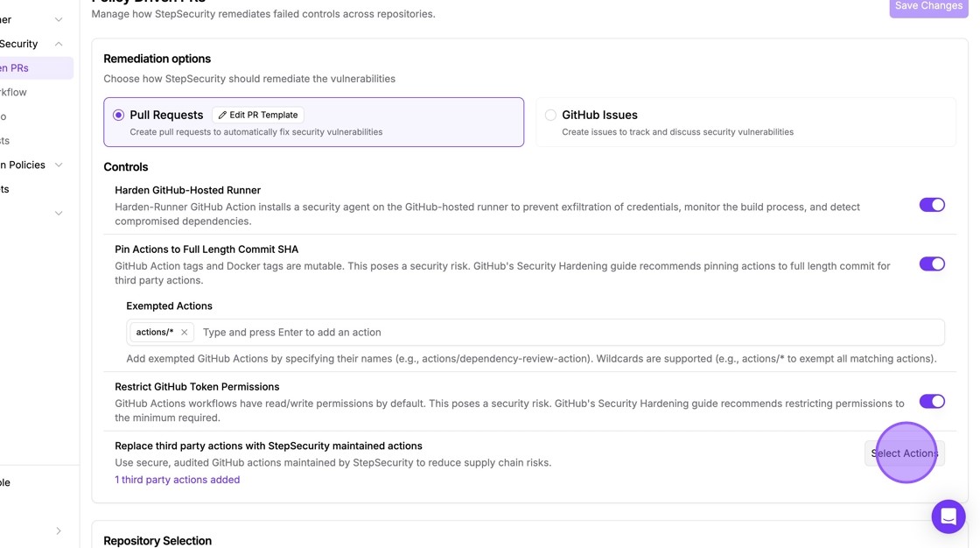The image size is (980, 548).
Task: Toggle Harden GitHub-Hosted Runner control
Action: coord(932,205)
